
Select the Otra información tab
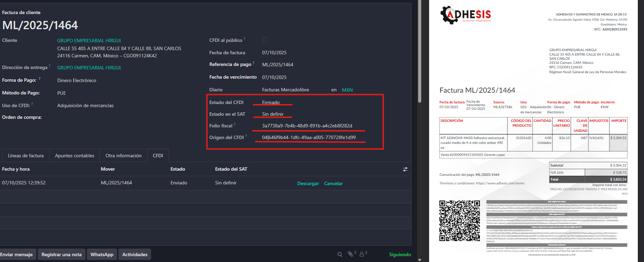pos(124,156)
